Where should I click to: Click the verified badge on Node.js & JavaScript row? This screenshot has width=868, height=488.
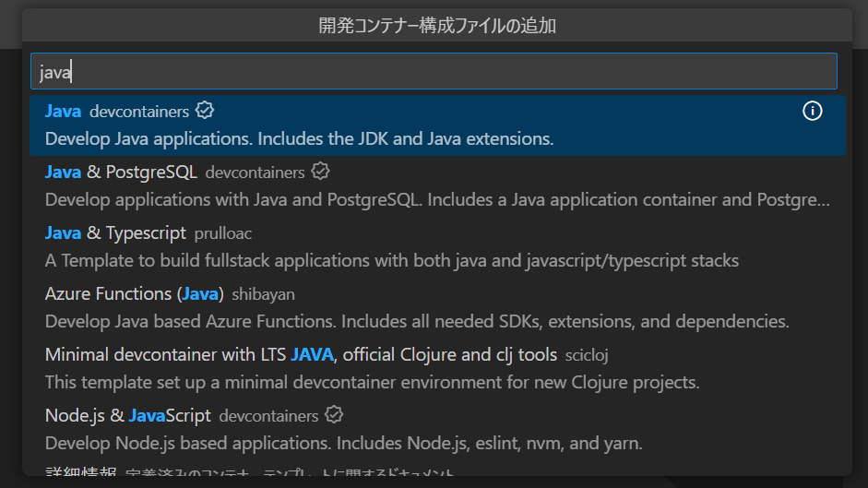point(334,415)
